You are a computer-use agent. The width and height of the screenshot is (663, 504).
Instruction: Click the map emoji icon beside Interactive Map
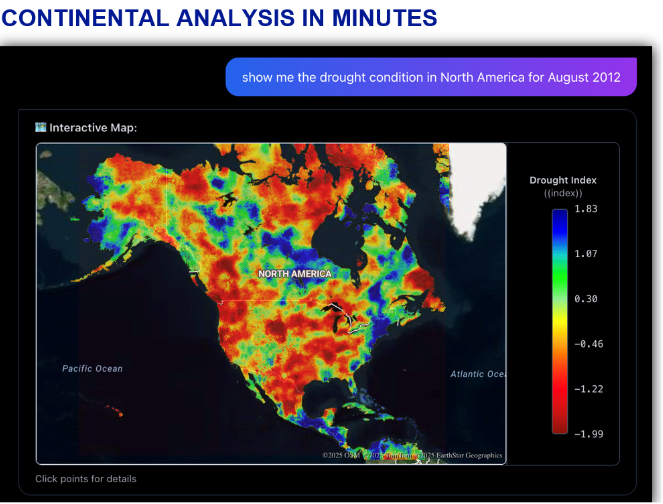[41, 127]
